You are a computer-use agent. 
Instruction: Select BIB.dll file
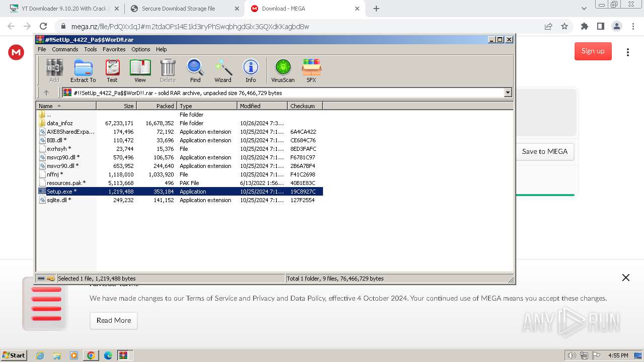click(180, 140)
